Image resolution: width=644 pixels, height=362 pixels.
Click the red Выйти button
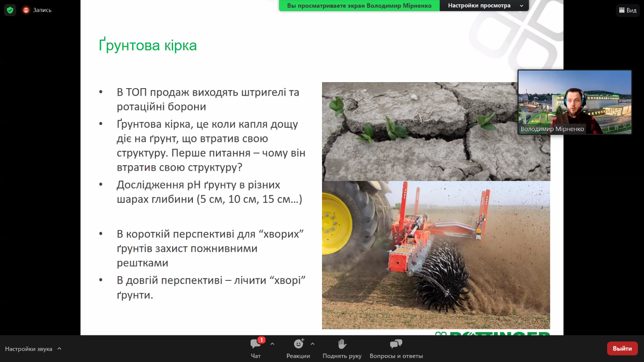click(x=622, y=348)
